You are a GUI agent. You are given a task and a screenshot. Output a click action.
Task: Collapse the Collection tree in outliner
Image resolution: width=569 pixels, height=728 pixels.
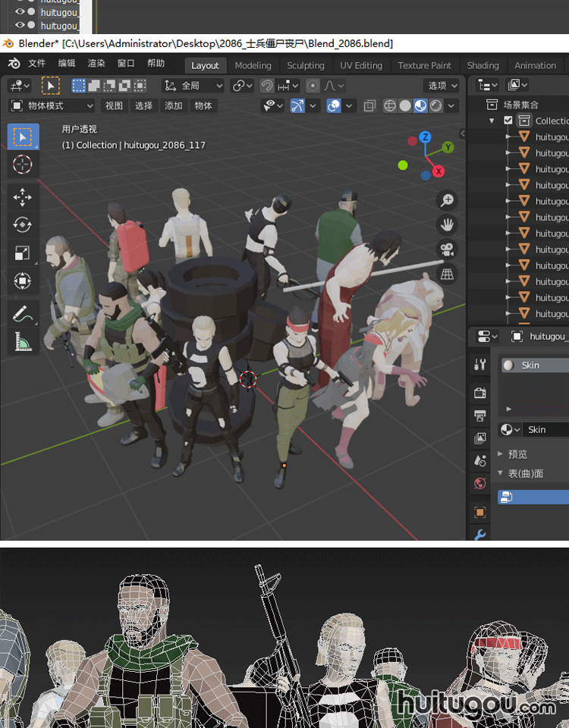(x=492, y=121)
